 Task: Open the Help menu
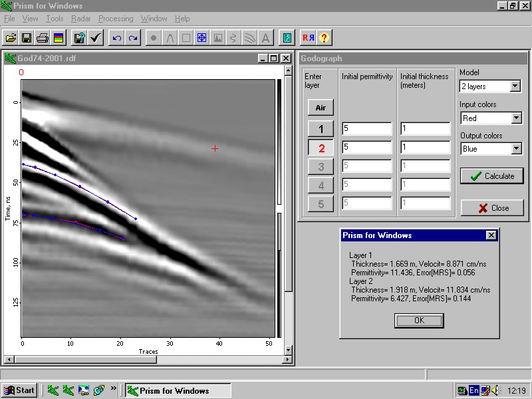[182, 19]
